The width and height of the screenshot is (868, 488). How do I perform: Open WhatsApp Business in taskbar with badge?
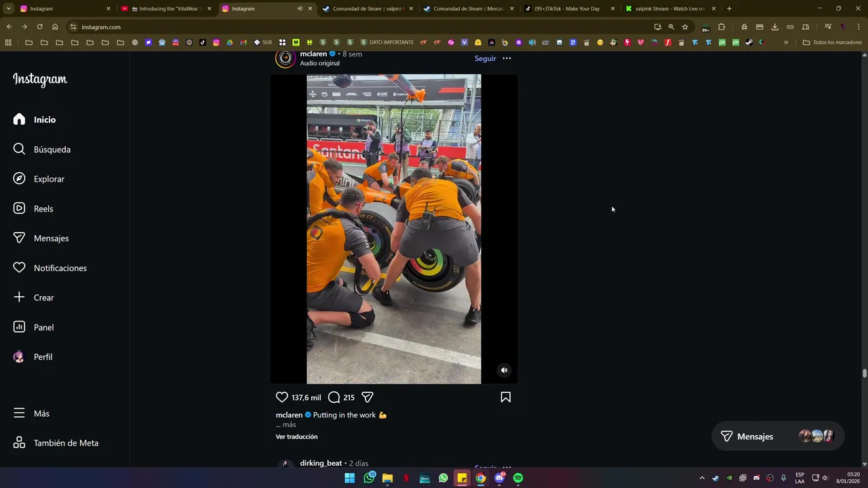[369, 478]
